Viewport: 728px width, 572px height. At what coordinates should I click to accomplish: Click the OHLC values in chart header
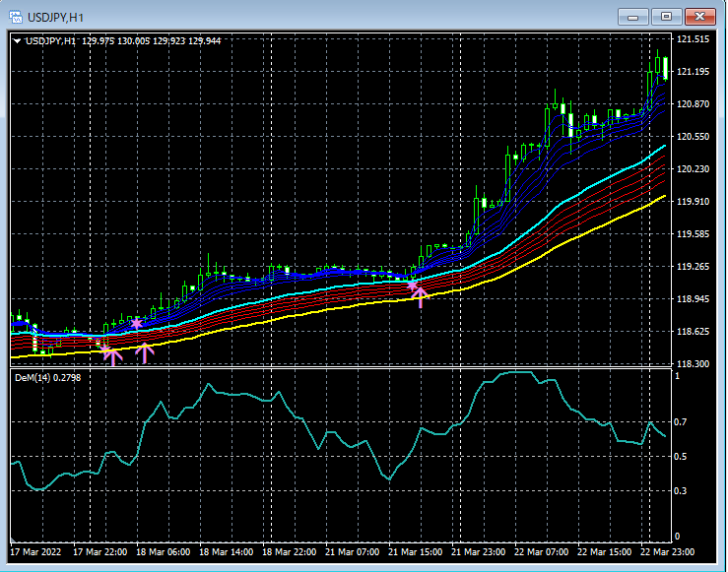[x=152, y=40]
